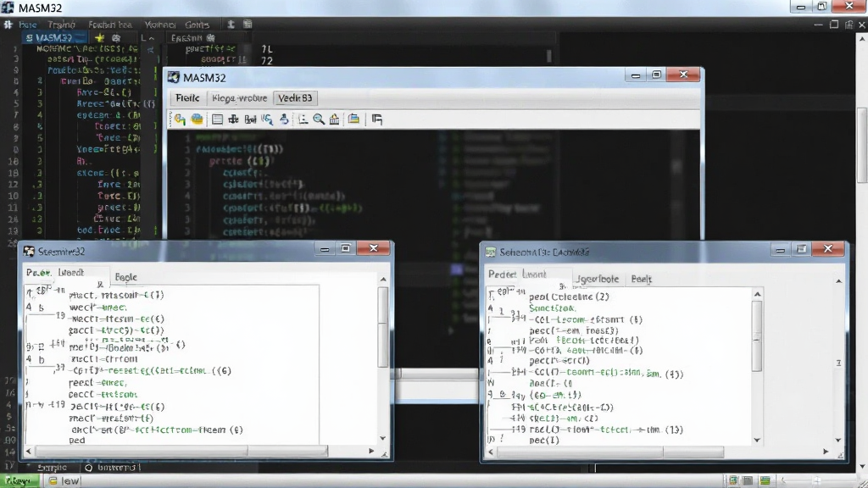The width and height of the screenshot is (868, 488).
Task: Click the page icon right of the download arrow
Action: click(x=248, y=25)
